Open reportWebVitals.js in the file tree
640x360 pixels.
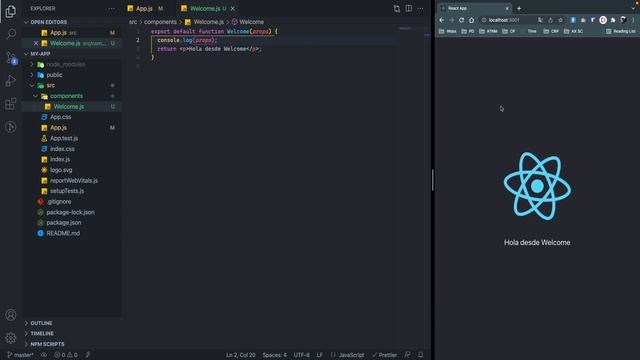(x=71, y=180)
